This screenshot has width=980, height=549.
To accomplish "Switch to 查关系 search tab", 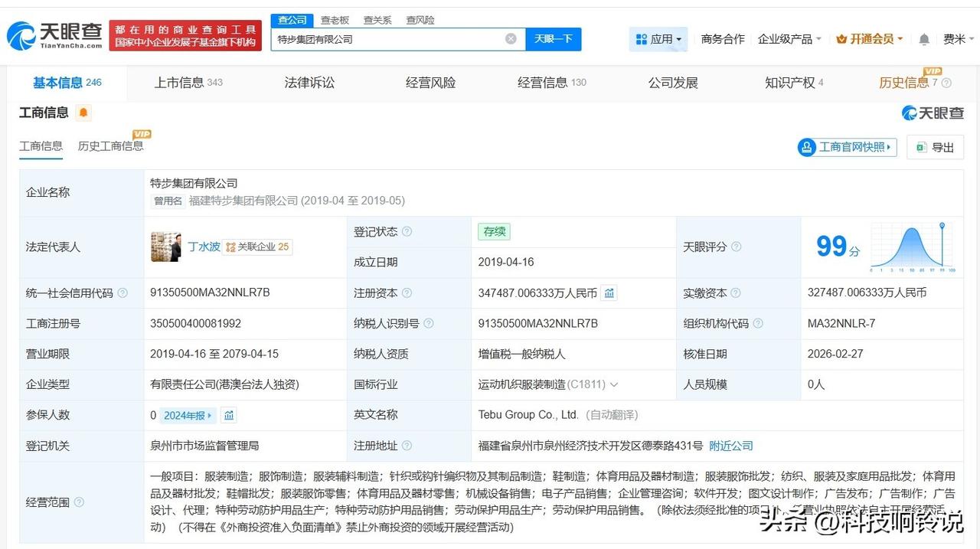I will (377, 20).
